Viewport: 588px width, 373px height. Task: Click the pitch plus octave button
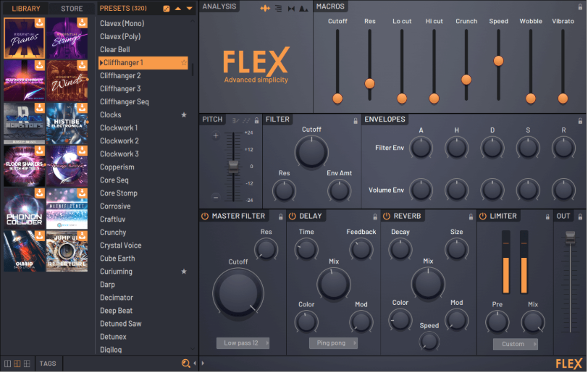pyautogui.click(x=216, y=136)
